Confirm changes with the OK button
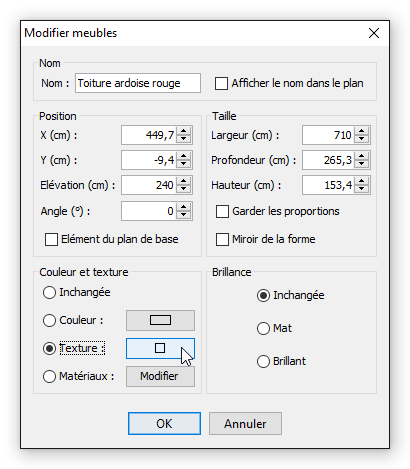The image size is (410, 469). pyautogui.click(x=164, y=424)
